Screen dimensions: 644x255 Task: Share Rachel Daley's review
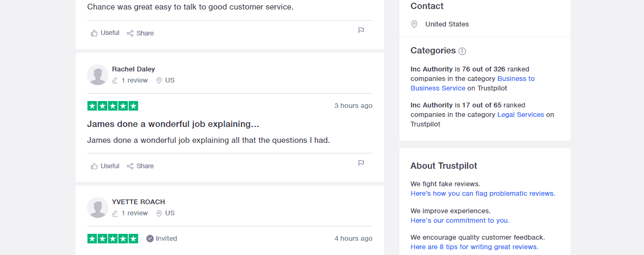click(x=141, y=166)
